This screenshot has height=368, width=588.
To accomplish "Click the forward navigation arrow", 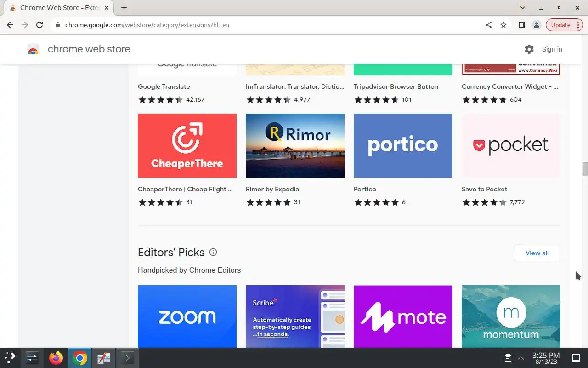I will point(25,25).
